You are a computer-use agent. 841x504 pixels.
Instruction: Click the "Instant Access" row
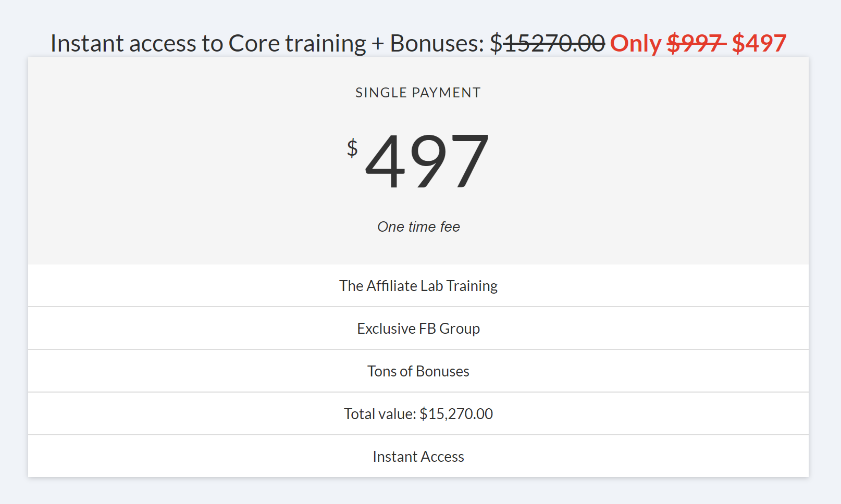(x=418, y=457)
